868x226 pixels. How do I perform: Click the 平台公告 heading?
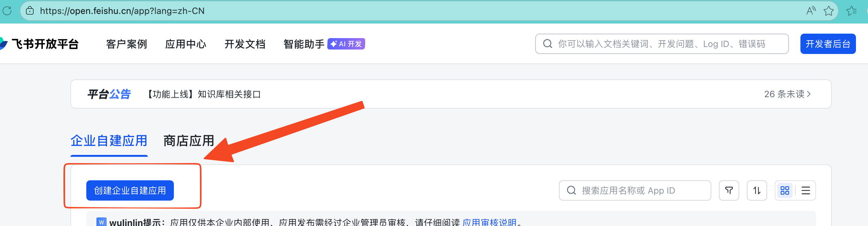[109, 94]
